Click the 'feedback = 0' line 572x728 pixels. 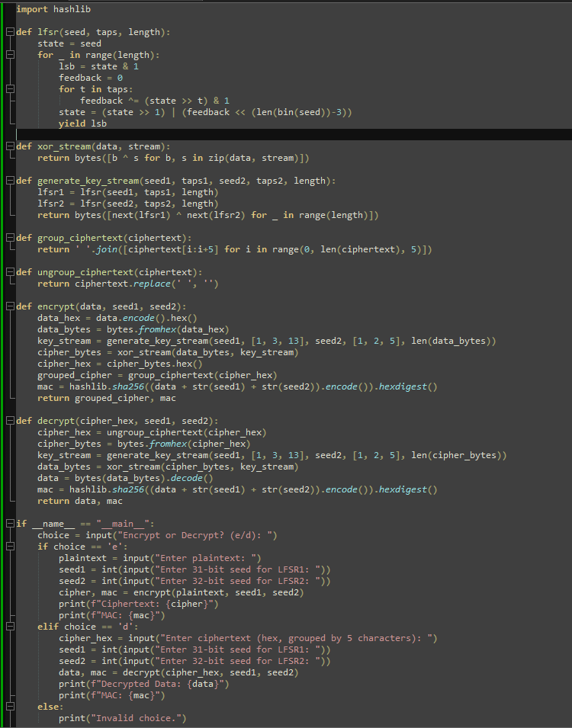91,78
